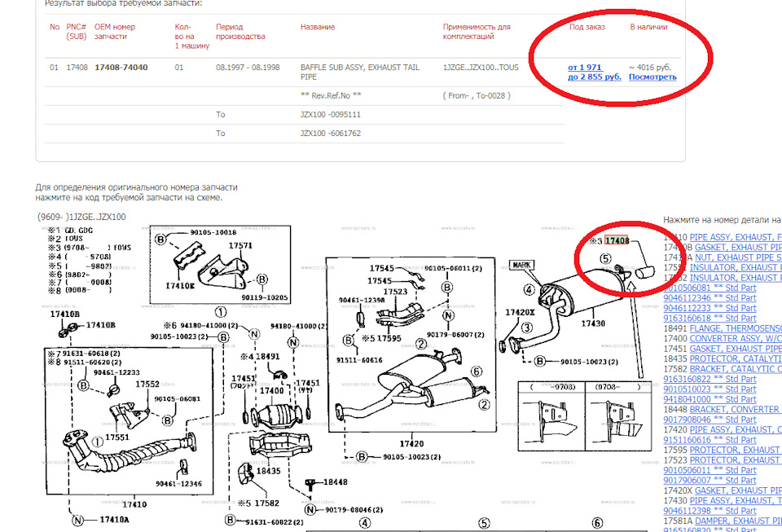
Task: Click the '08.1997 - 08.1998' production period cell
Action: (248, 68)
